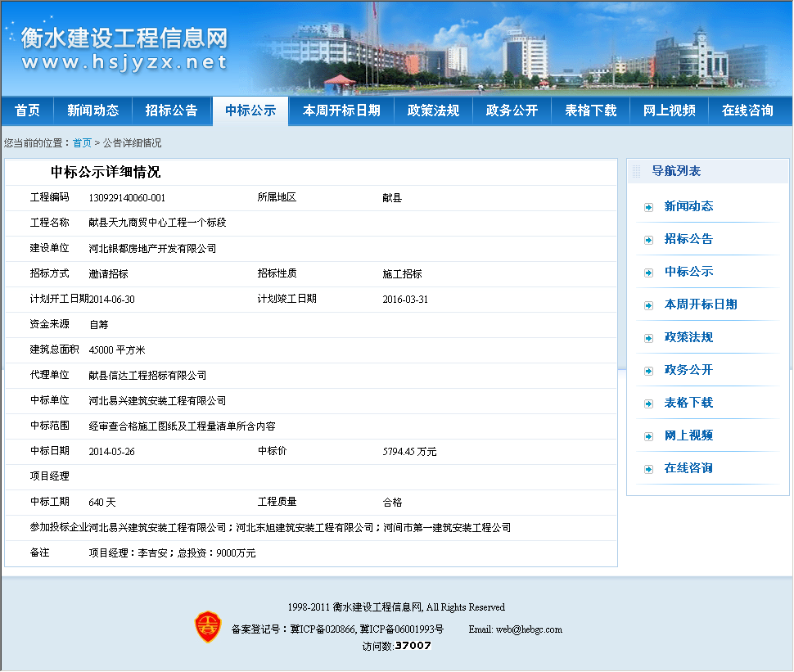Click the 项目经理 row label

[50, 476]
